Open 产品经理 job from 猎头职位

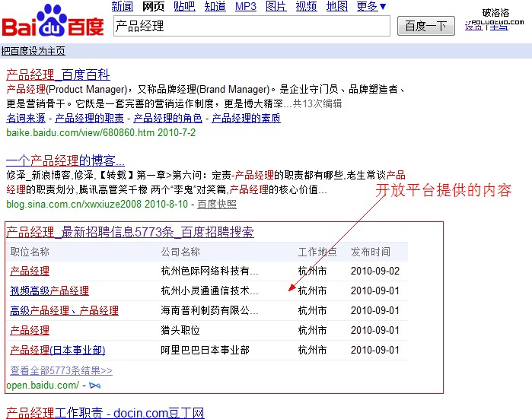click(x=30, y=330)
